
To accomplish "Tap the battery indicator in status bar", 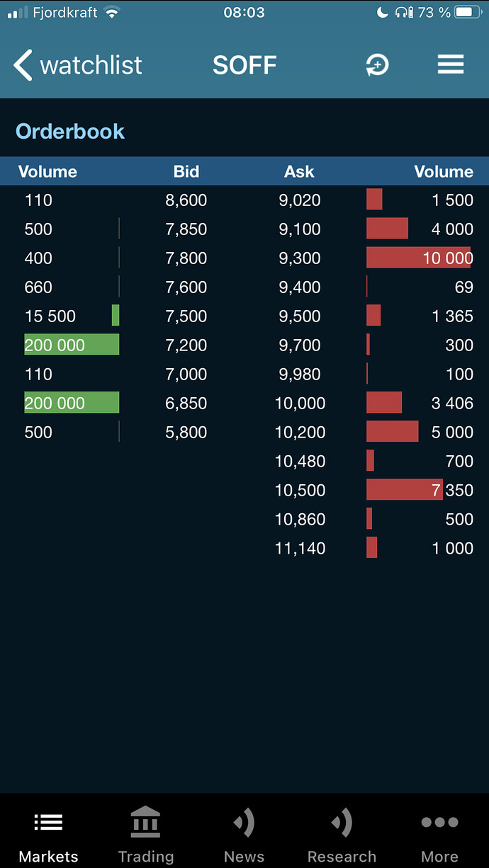I will click(x=468, y=12).
